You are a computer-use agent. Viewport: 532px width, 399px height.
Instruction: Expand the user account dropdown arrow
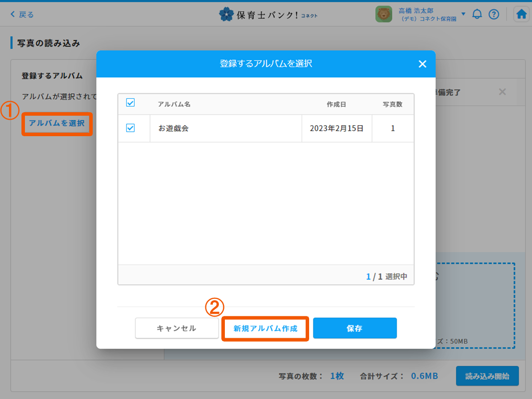(463, 14)
